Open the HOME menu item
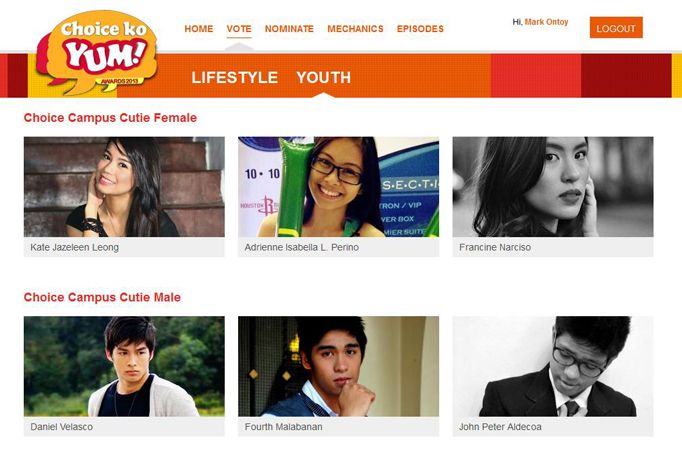The image size is (682, 467). [x=199, y=29]
